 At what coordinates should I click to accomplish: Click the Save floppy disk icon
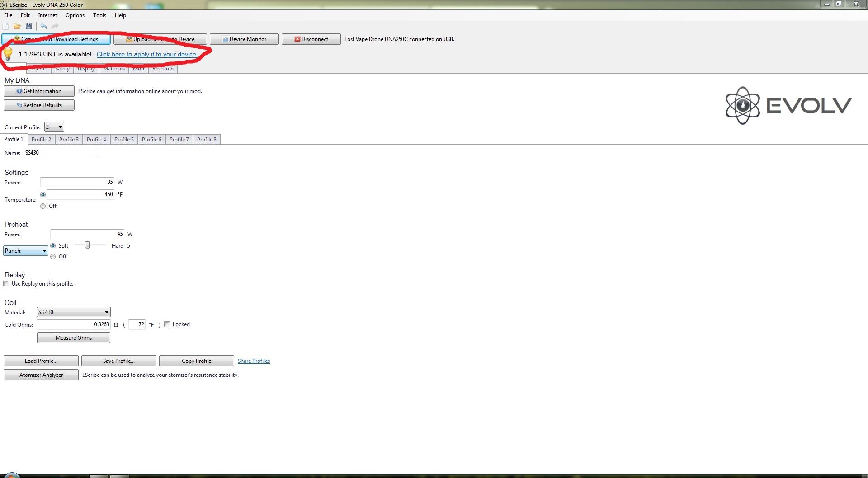pyautogui.click(x=29, y=26)
